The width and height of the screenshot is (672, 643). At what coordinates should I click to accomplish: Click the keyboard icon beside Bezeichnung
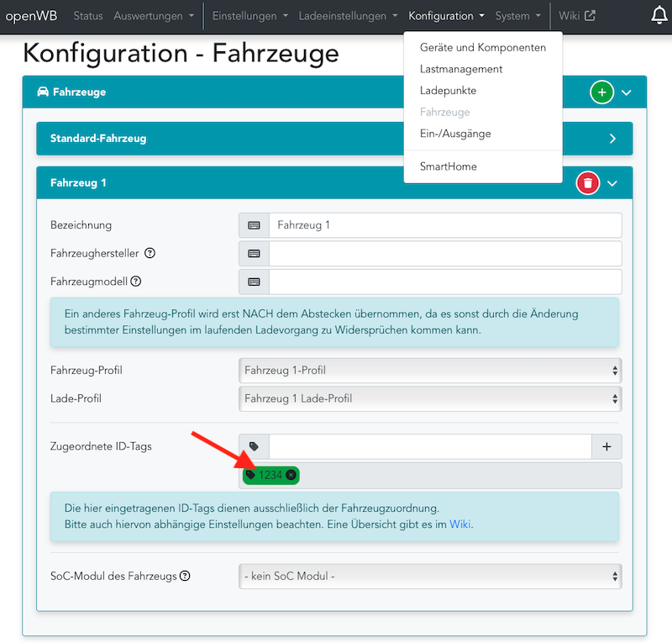pyautogui.click(x=254, y=225)
